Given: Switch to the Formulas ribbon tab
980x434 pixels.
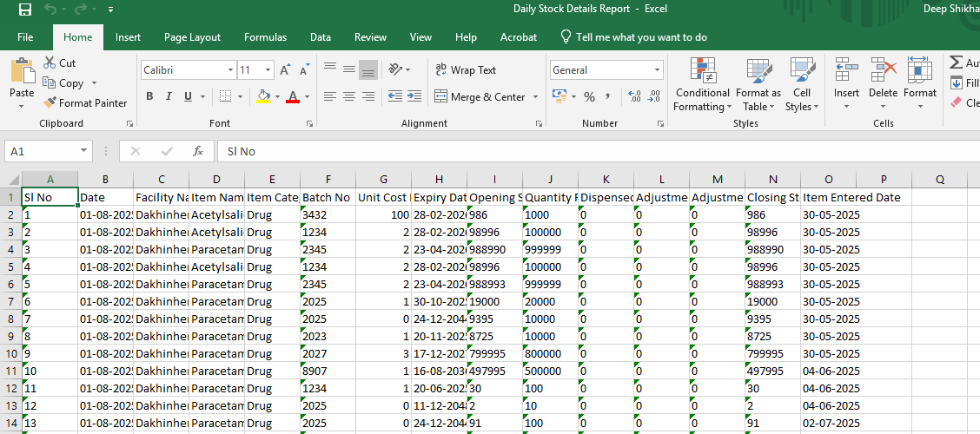Looking at the screenshot, I should point(265,37).
